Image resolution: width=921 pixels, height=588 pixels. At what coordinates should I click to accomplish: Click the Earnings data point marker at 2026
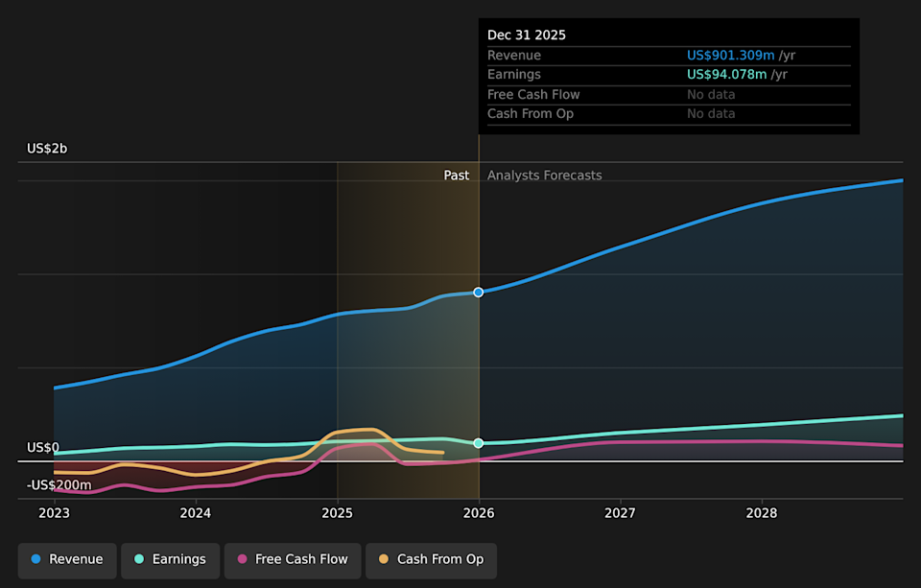(x=479, y=443)
